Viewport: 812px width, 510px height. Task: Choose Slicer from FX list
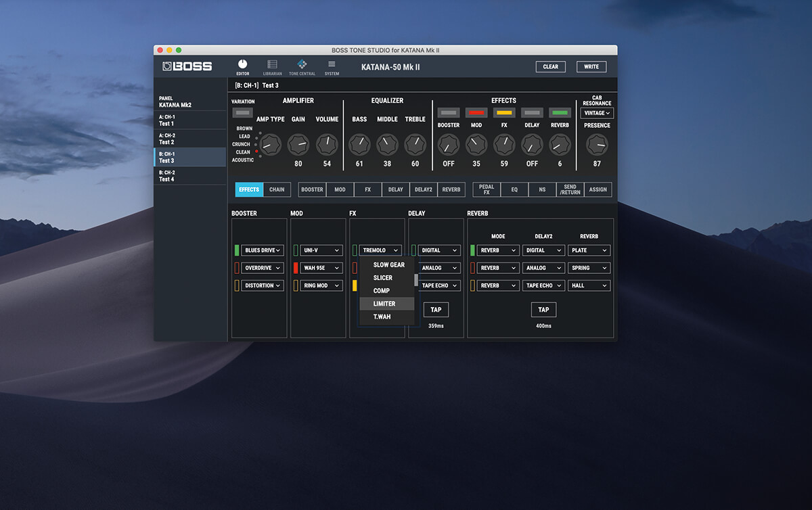click(386, 278)
